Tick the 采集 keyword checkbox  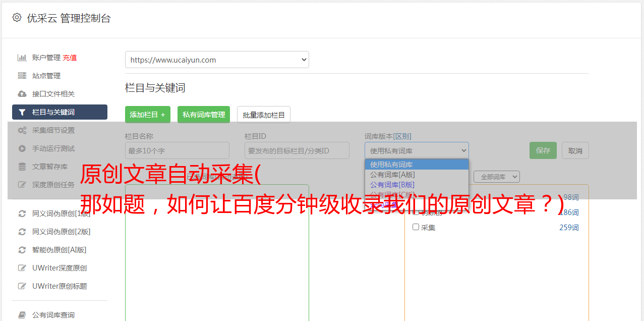tap(416, 227)
